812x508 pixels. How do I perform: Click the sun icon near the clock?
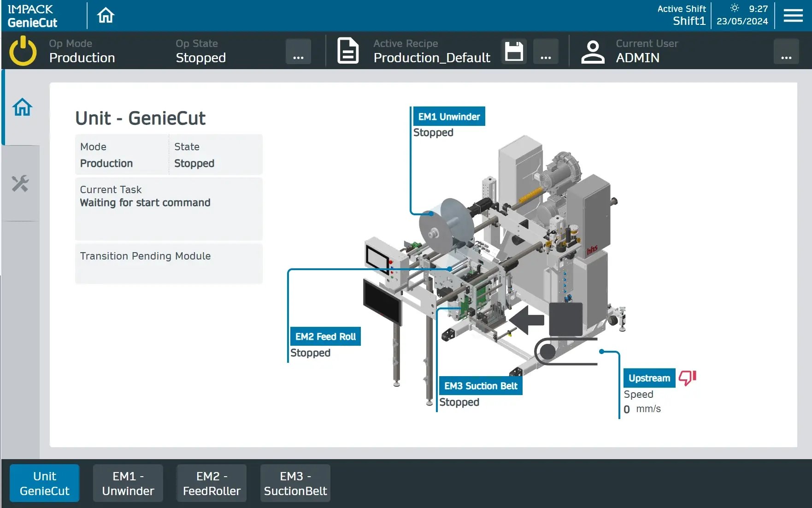point(735,8)
